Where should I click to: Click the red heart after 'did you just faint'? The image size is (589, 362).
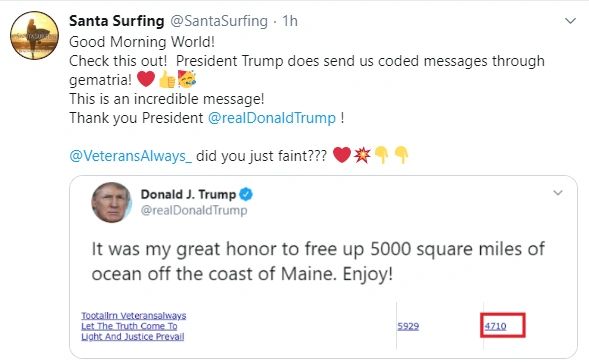pyautogui.click(x=342, y=155)
